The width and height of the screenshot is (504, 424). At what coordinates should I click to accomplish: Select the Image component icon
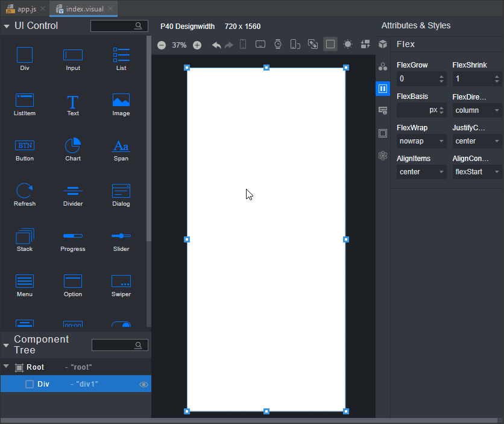121,100
